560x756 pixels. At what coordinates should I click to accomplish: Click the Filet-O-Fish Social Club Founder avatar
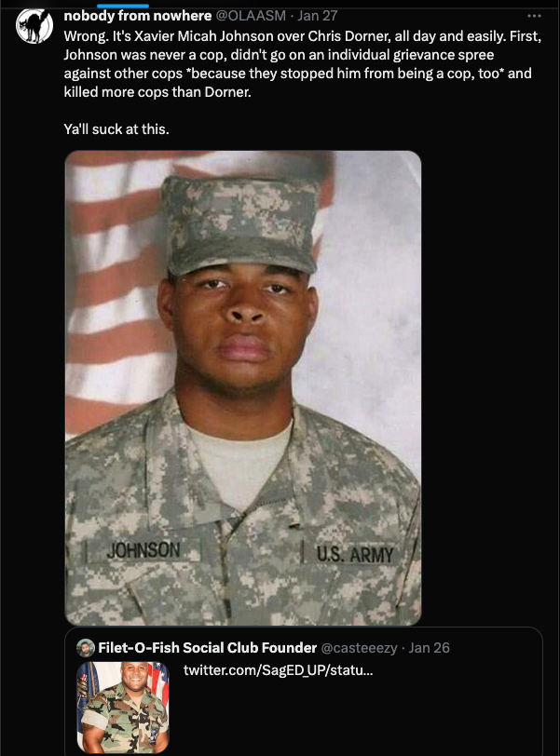pos(86,647)
